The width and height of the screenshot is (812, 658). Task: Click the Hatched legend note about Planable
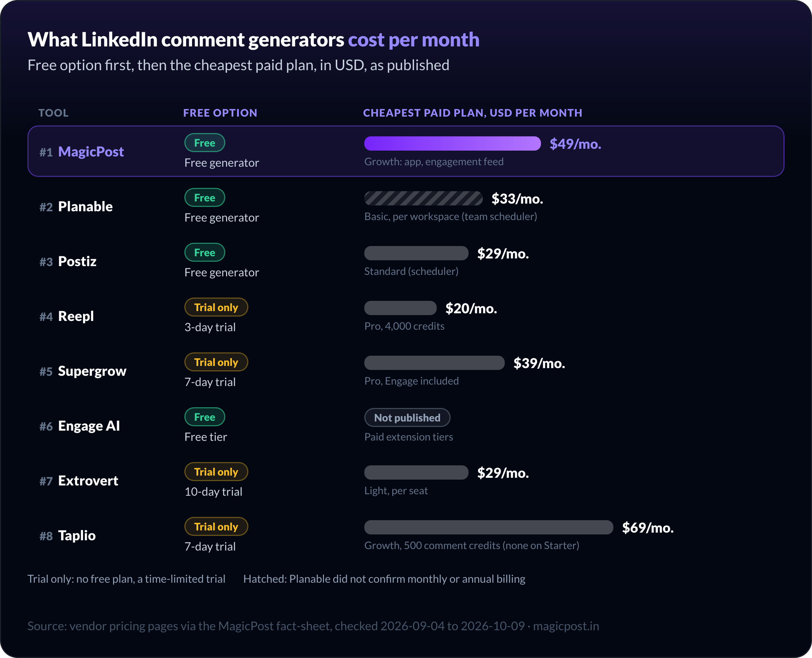pyautogui.click(x=384, y=579)
